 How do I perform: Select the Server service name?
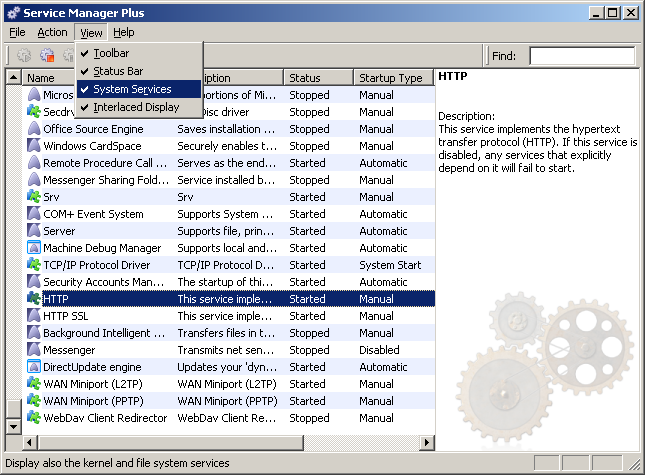pyautogui.click(x=59, y=231)
